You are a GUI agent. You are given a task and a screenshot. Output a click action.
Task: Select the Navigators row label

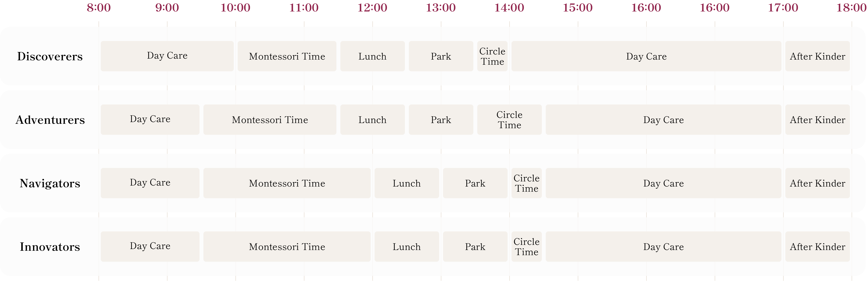pyautogui.click(x=50, y=183)
